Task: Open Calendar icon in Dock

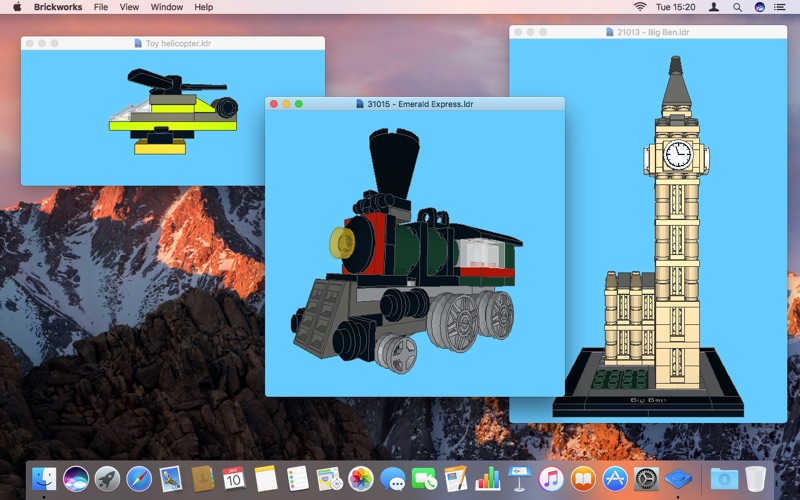Action: click(234, 479)
